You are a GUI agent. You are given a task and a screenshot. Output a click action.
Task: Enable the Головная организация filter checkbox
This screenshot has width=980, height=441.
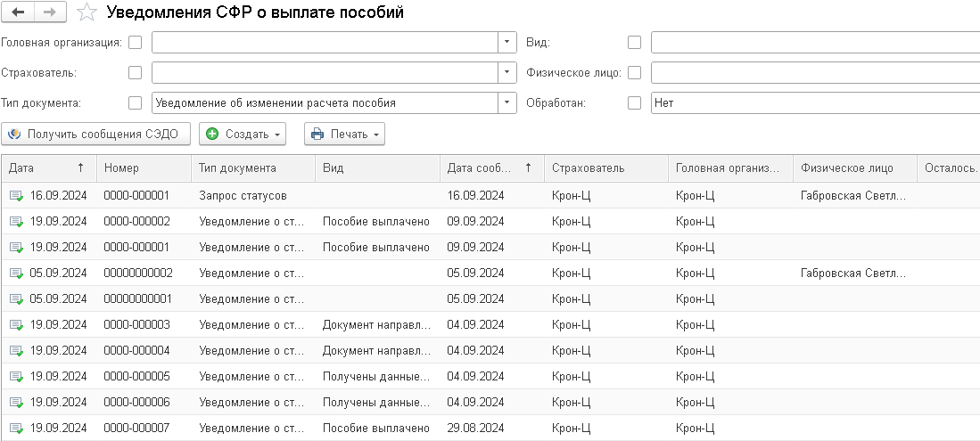tap(136, 42)
